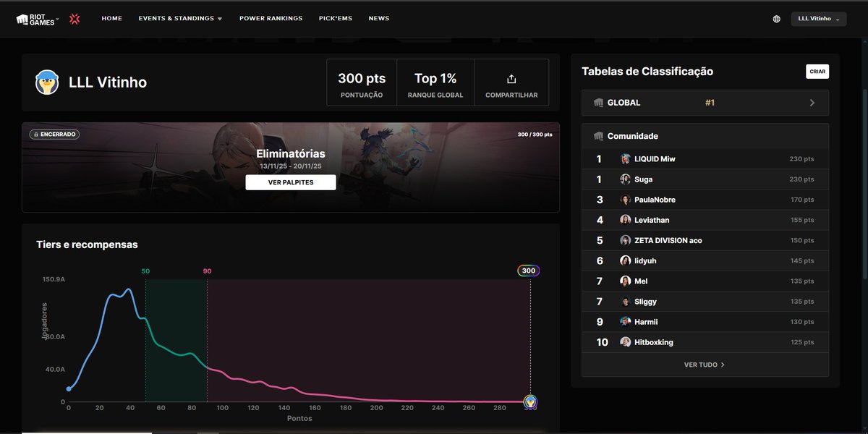Viewport: 868px width, 434px height.
Task: Click the PaulaNobre avatar
Action: click(625, 200)
